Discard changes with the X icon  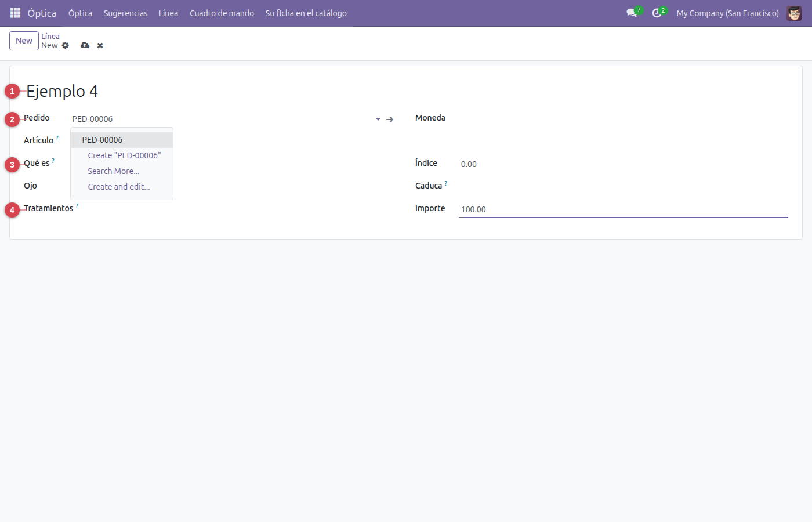pyautogui.click(x=100, y=45)
